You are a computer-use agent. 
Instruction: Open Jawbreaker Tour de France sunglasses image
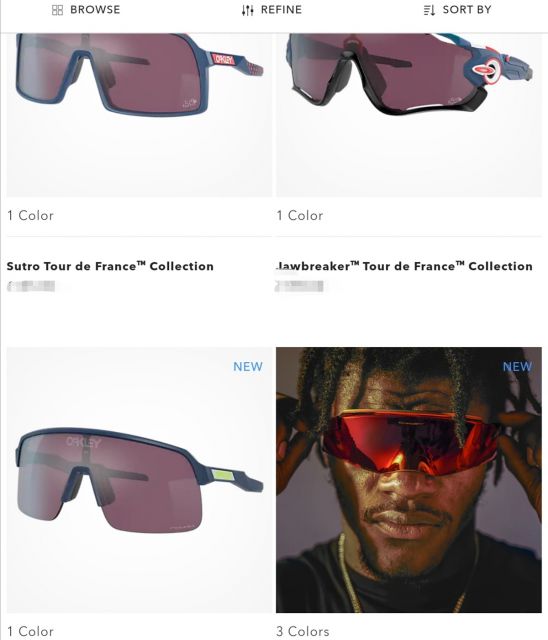(409, 115)
